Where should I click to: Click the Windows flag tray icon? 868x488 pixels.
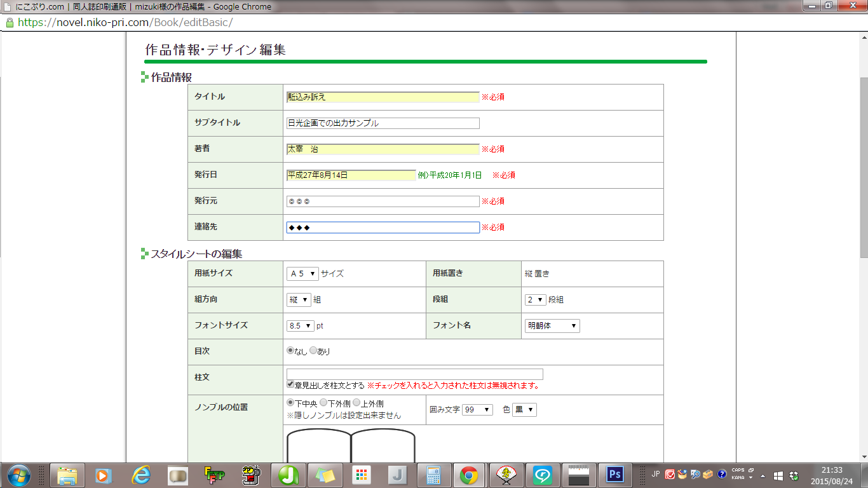(778, 475)
